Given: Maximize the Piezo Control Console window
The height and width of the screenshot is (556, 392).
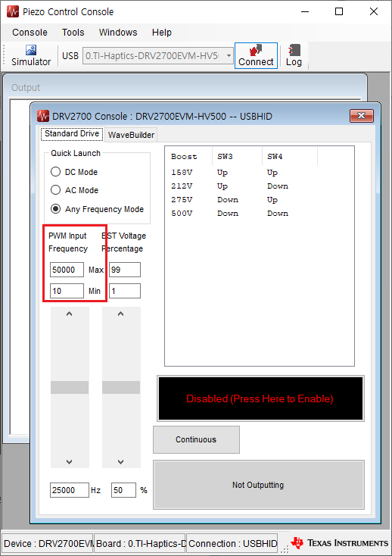Looking at the screenshot, I should click(x=339, y=11).
